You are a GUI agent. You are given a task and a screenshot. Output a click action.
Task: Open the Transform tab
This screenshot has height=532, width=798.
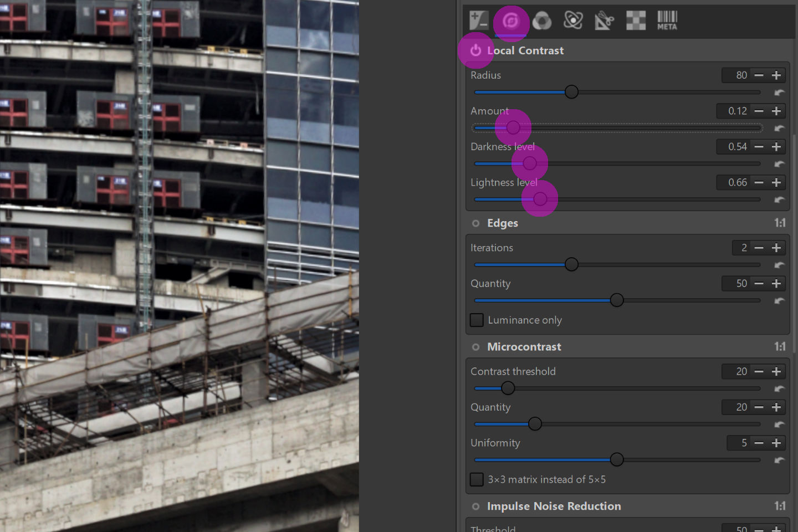pyautogui.click(x=605, y=21)
